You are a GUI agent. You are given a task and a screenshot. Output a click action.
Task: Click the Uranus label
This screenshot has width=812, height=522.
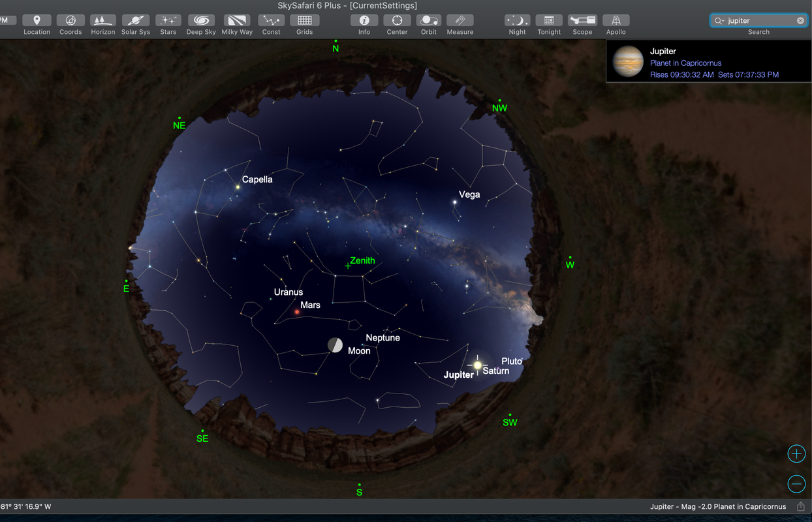[x=289, y=292]
